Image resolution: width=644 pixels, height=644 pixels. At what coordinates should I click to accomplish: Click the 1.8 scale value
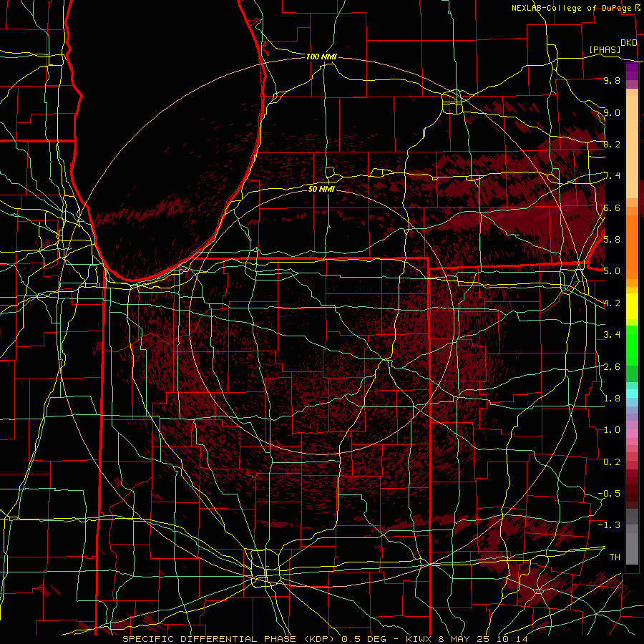pyautogui.click(x=612, y=399)
